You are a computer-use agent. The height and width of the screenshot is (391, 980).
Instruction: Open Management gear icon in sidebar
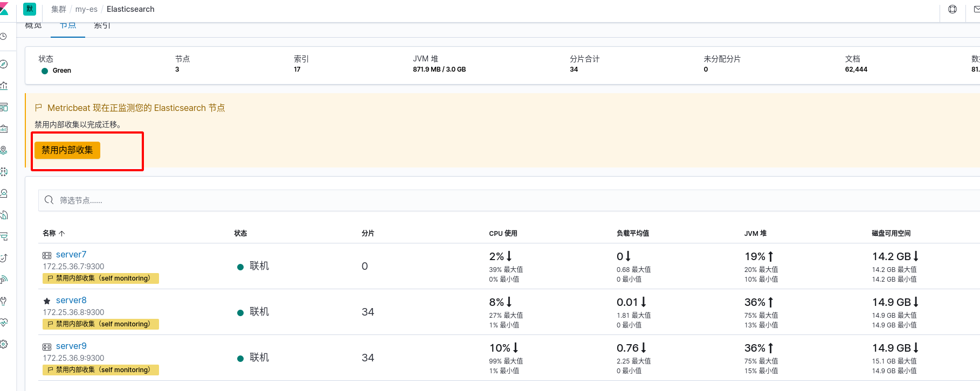tap(3, 344)
